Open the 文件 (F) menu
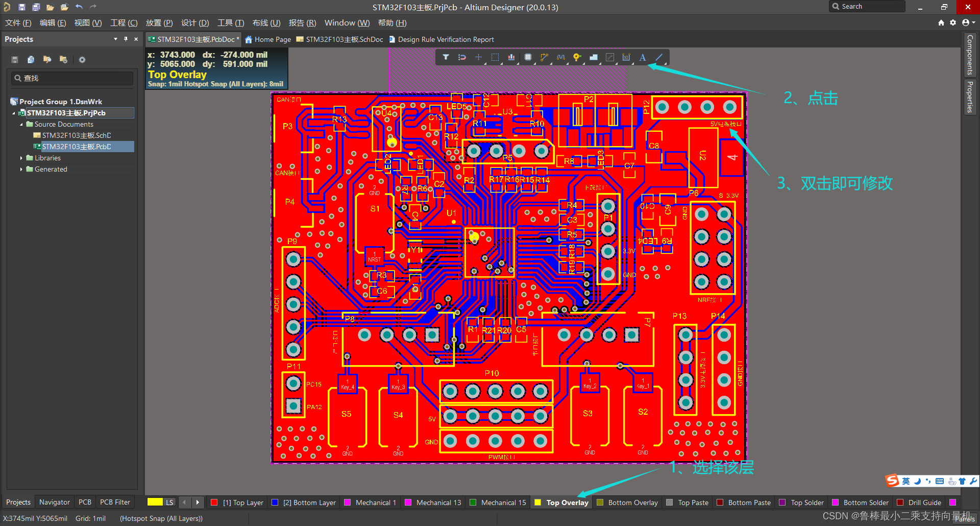The height and width of the screenshot is (526, 980). click(18, 23)
